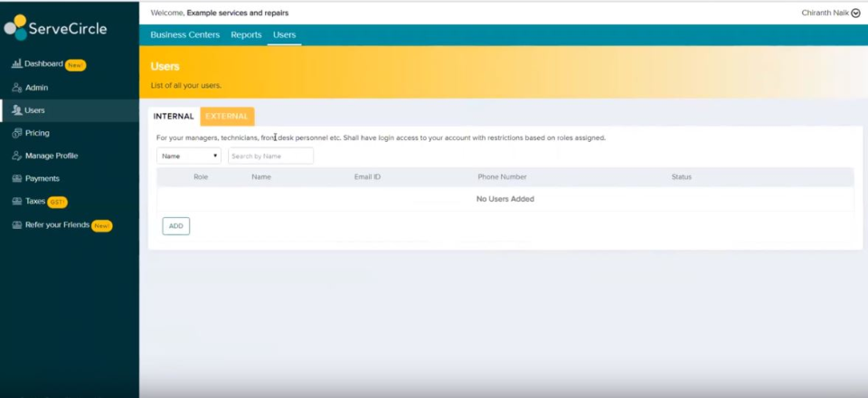868x398 pixels.
Task: Open Pricing via tag icon
Action: (16, 133)
